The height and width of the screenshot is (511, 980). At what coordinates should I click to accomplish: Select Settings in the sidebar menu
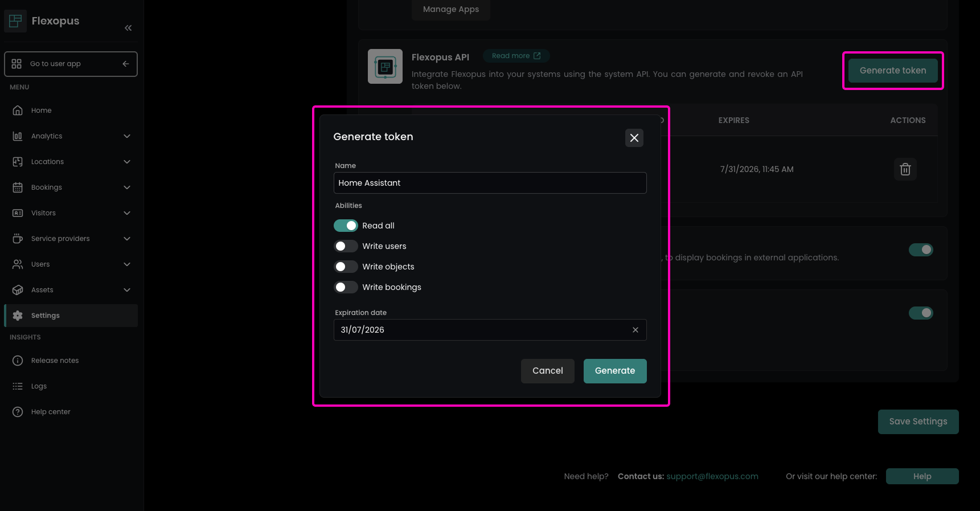46,316
